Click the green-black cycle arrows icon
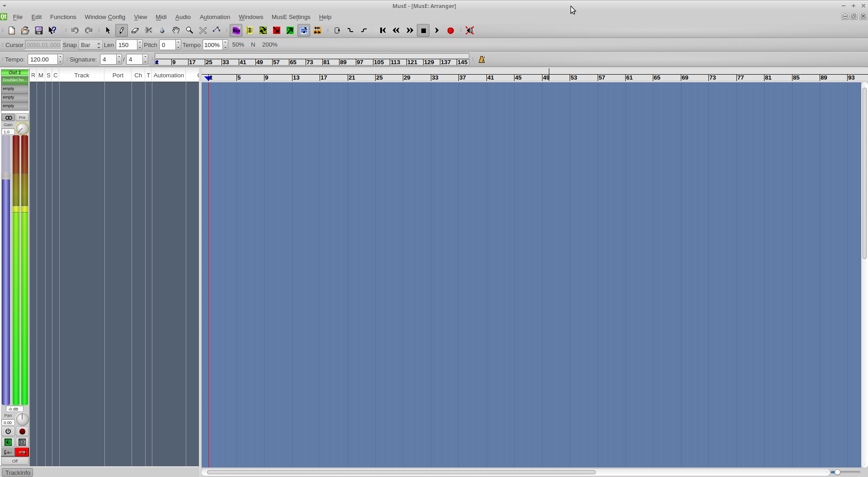The image size is (868, 477). (263, 30)
